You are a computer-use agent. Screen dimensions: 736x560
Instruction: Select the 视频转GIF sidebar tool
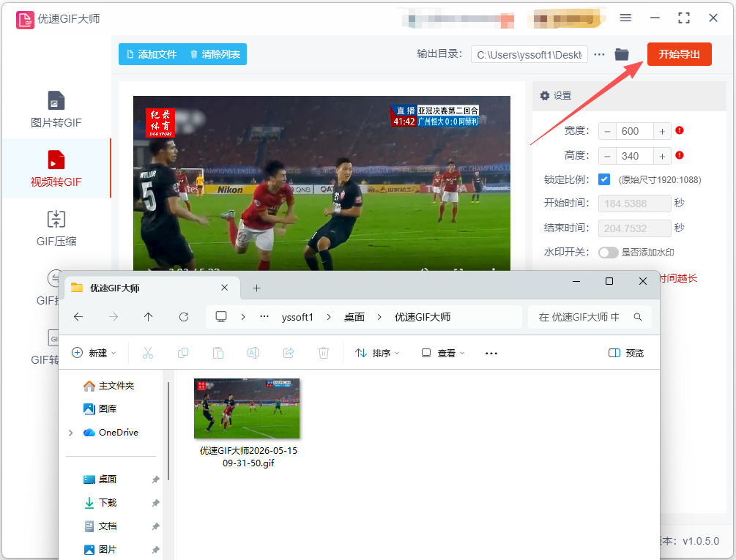pyautogui.click(x=56, y=168)
